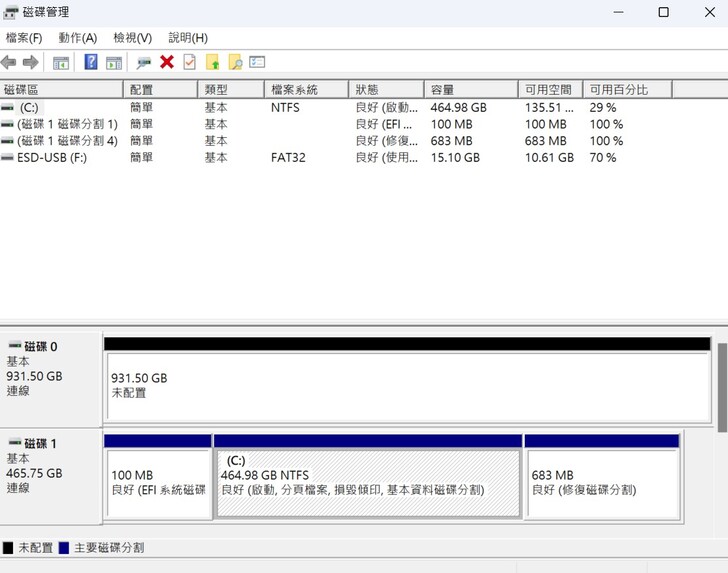
Task: Open the 檢視(V) menu
Action: pos(132,38)
